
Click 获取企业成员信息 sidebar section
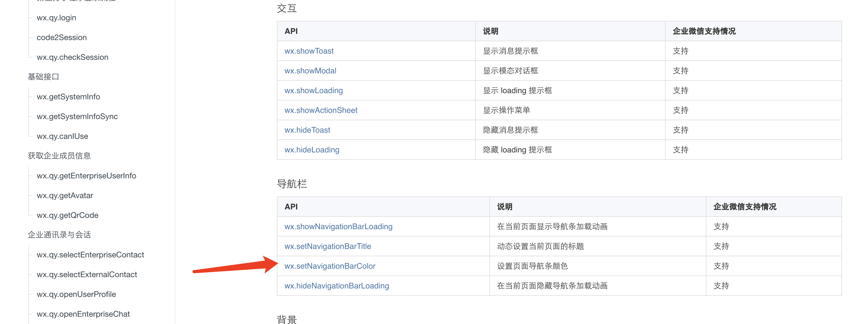59,156
